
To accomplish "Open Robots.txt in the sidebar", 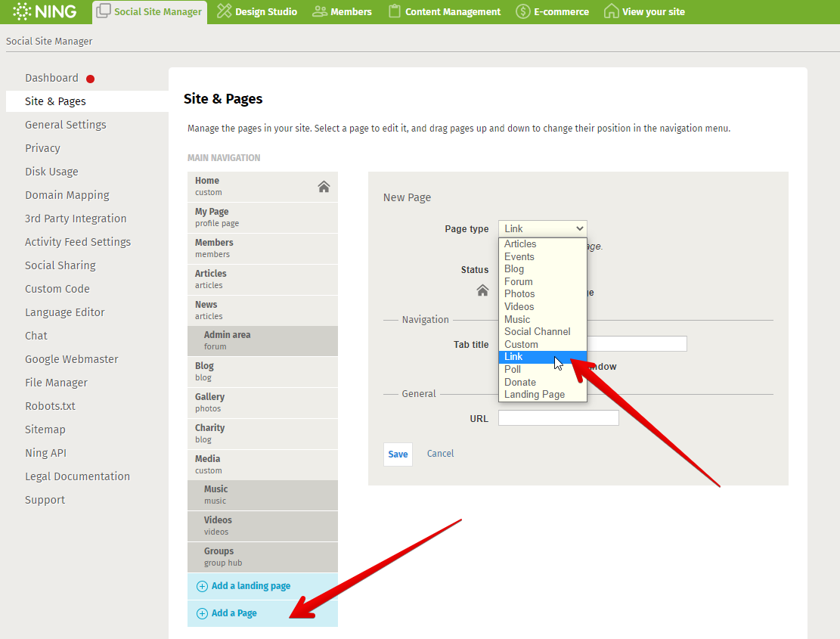I will coord(50,407).
